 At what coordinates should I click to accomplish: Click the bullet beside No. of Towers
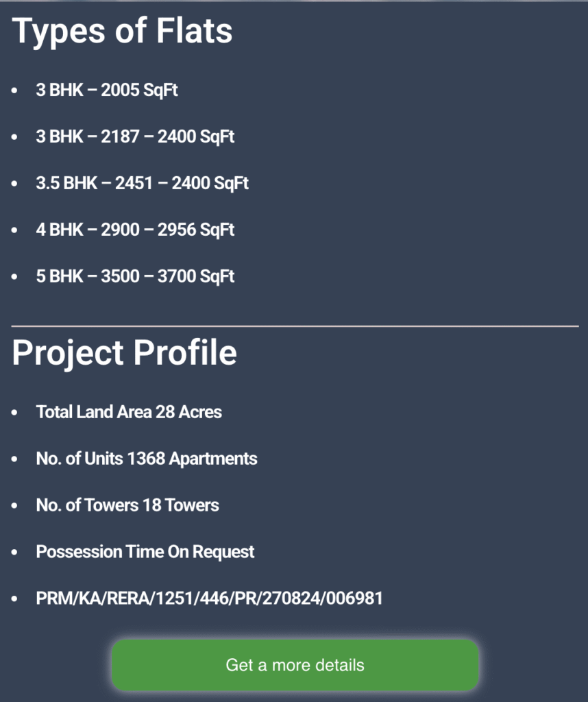[x=14, y=505]
